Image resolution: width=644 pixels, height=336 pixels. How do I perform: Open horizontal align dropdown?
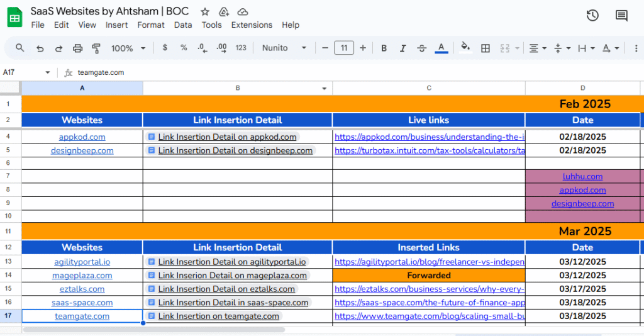[538, 48]
